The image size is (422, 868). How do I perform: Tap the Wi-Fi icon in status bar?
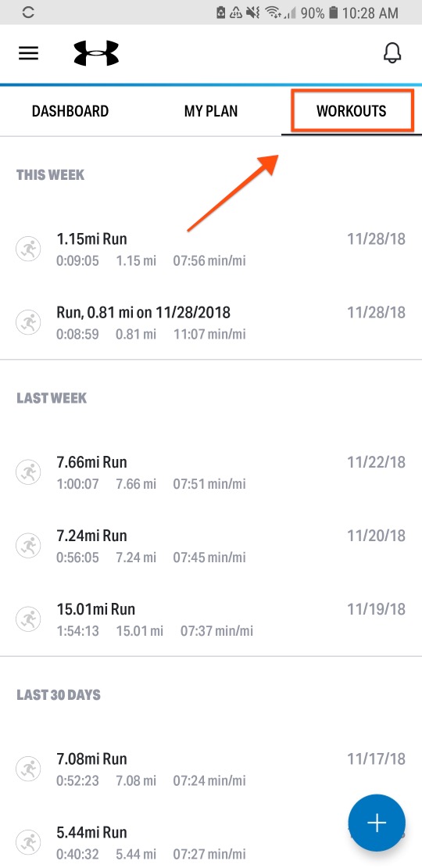[x=271, y=13]
